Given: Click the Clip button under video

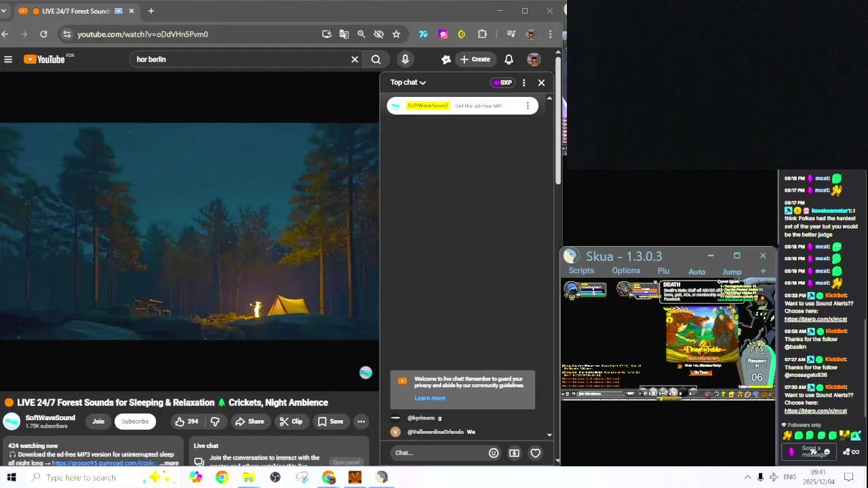Looking at the screenshot, I should [291, 422].
